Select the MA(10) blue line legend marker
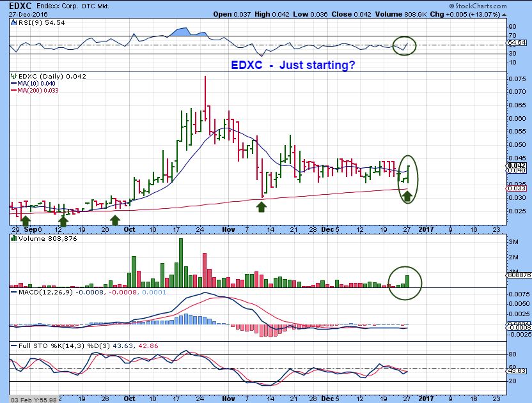This screenshot has height=403, width=532. (x=14, y=84)
